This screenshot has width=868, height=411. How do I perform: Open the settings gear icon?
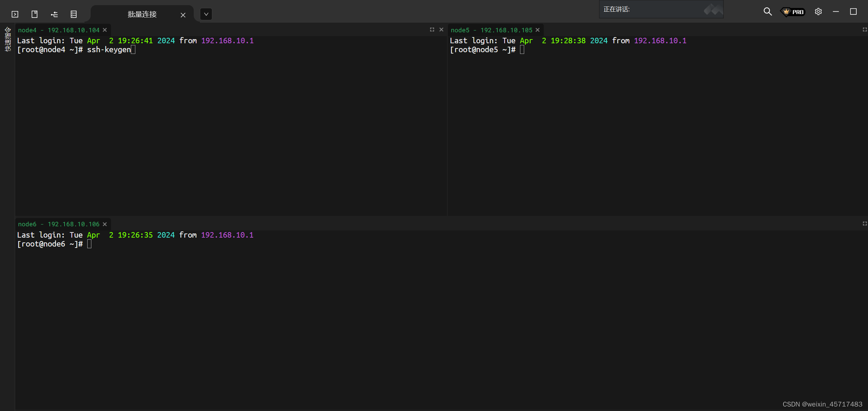coord(818,12)
